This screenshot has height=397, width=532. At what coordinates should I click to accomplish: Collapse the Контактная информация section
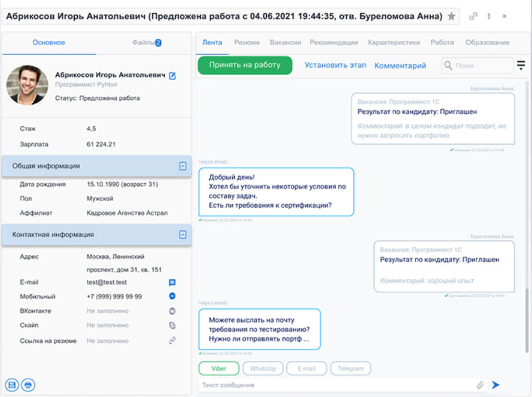click(x=183, y=235)
